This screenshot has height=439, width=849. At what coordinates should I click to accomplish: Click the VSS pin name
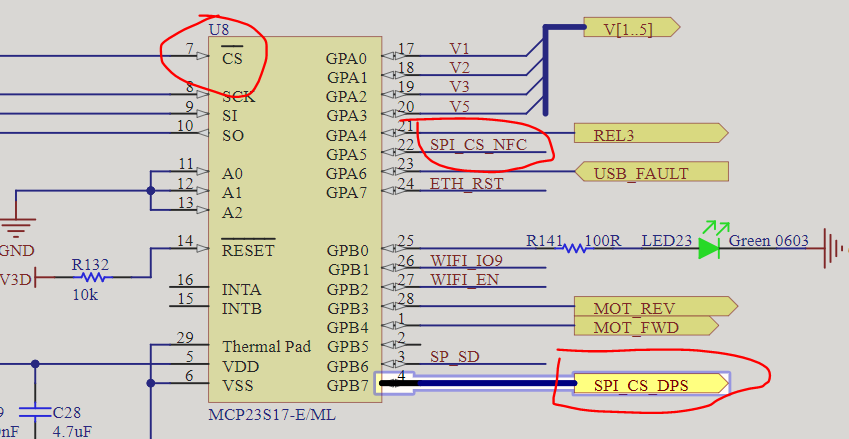pos(237,386)
